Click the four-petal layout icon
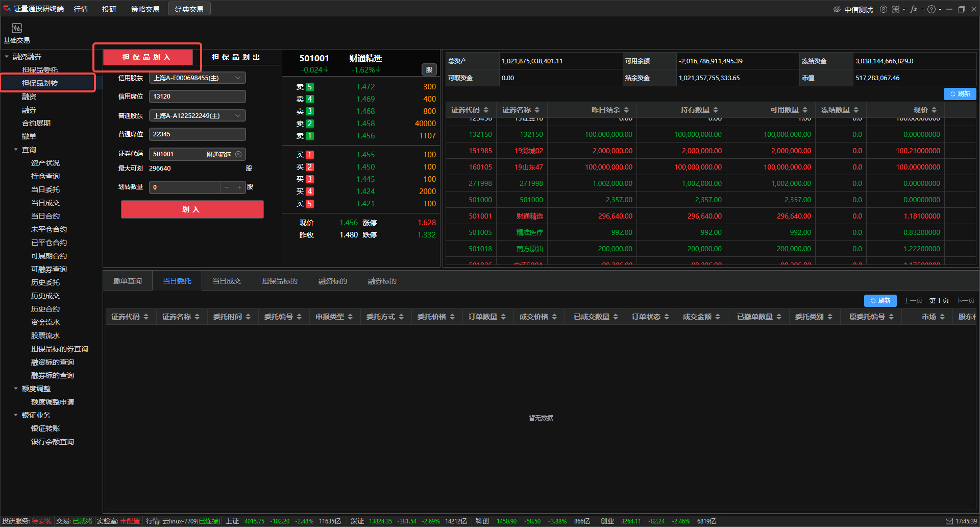The width and height of the screenshot is (980, 527). [896, 9]
